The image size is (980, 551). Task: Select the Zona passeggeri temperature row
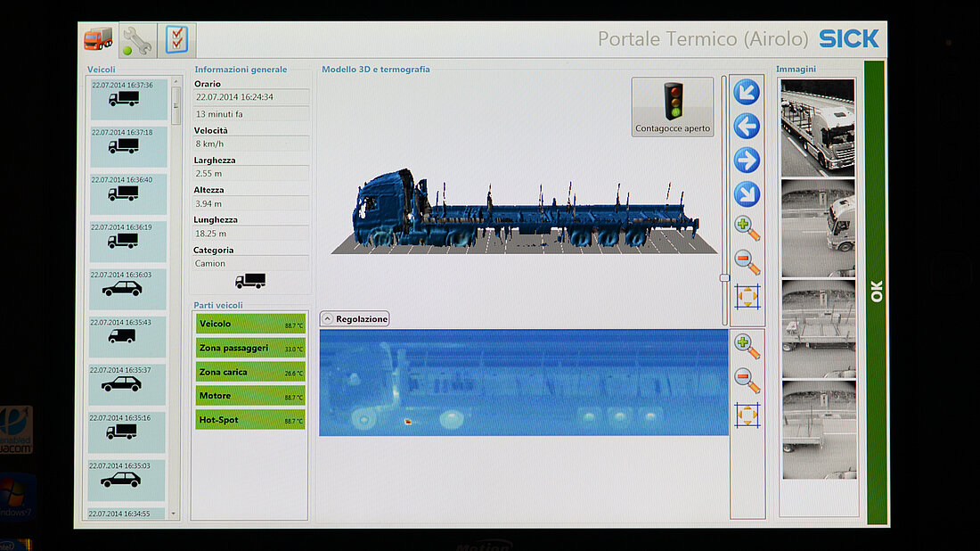click(250, 348)
